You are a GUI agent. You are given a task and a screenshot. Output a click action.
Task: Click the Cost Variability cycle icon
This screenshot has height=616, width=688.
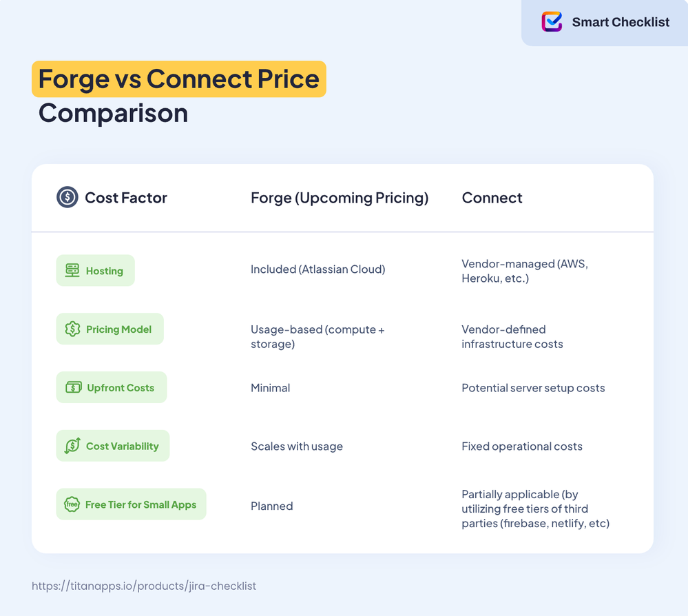(72, 446)
